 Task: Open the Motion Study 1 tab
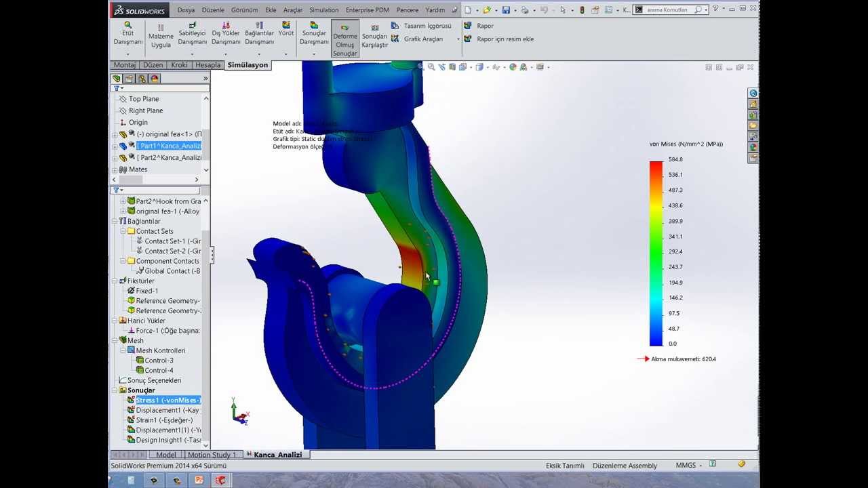click(212, 455)
